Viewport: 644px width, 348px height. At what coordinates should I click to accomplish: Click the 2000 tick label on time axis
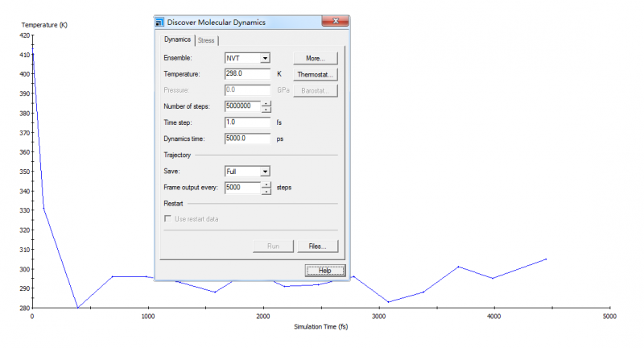tap(263, 317)
